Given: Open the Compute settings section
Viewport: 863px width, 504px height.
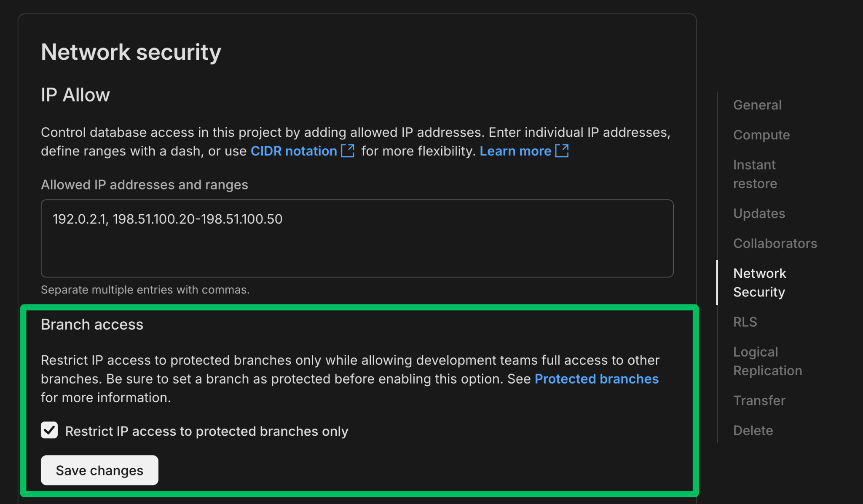Looking at the screenshot, I should coord(761,135).
